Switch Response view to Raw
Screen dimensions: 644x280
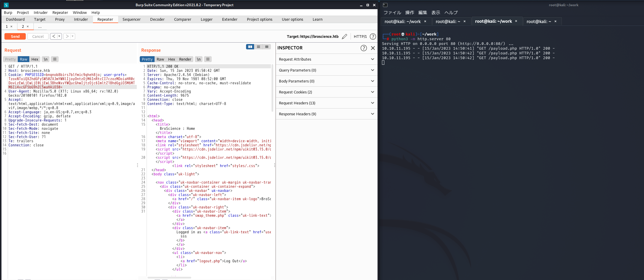pos(160,59)
